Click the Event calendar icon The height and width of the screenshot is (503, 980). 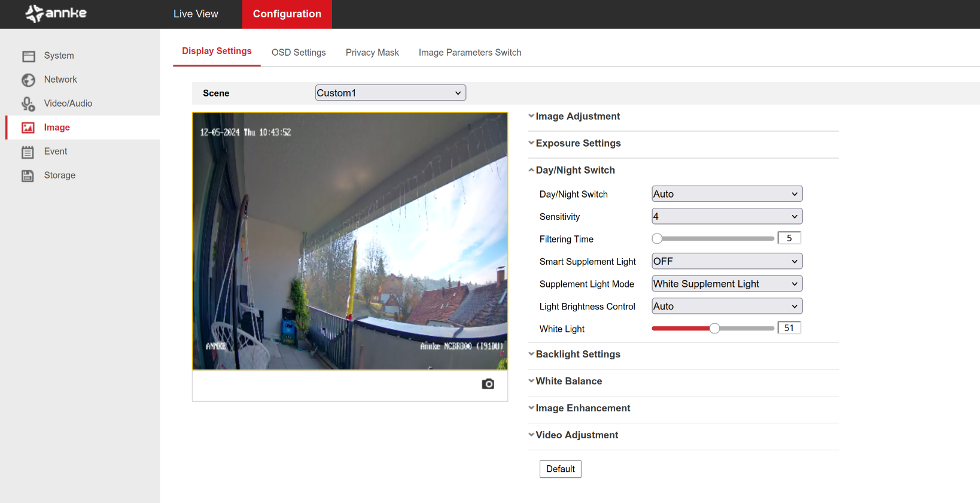[28, 152]
